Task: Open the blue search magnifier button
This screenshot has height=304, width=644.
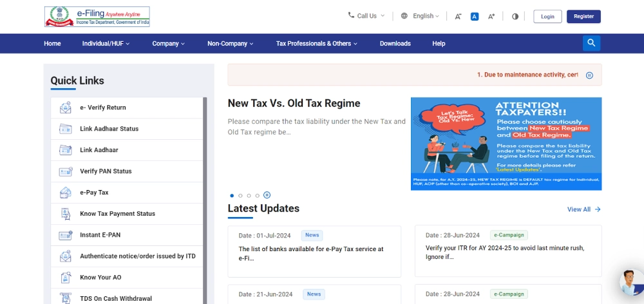Action: 591,43
